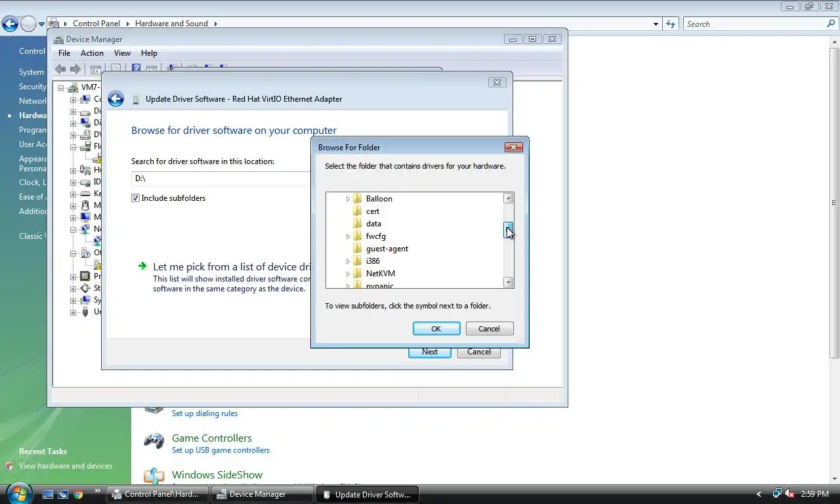Open Set up USB game controllers link

pyautogui.click(x=220, y=450)
